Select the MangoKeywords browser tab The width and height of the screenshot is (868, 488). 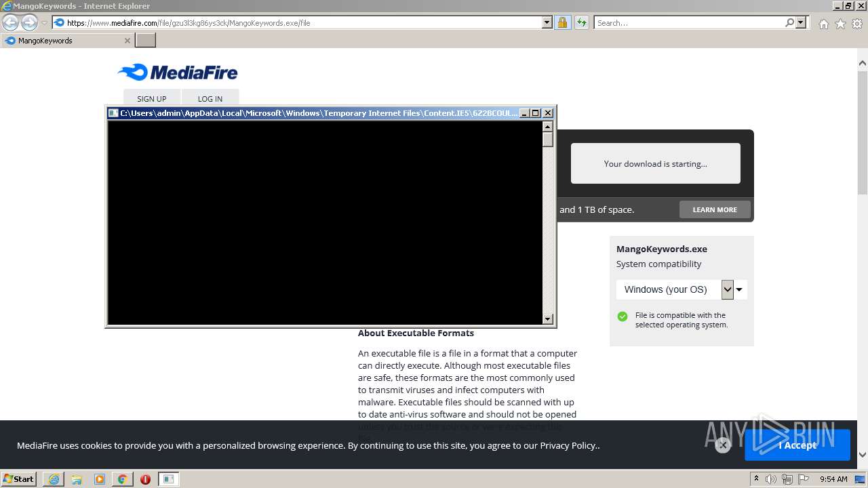pos(66,41)
